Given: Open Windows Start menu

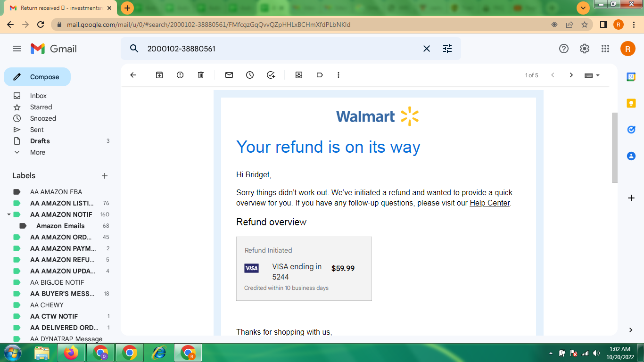Looking at the screenshot, I should coord(13,353).
